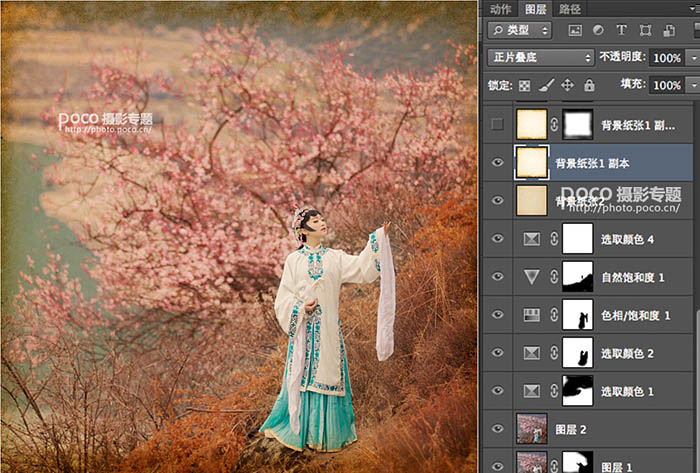Switch to the 动作 tab
The height and width of the screenshot is (473, 700).
click(500, 9)
